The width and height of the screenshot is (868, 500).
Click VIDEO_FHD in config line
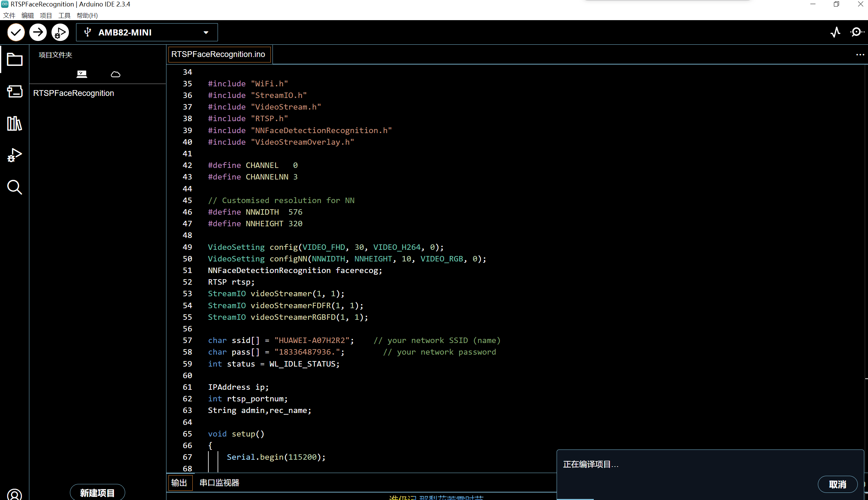[324, 247]
